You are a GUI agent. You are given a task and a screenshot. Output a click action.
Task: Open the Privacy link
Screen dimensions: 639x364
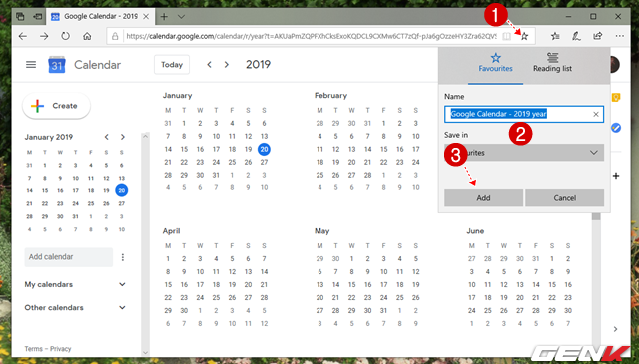click(x=61, y=348)
